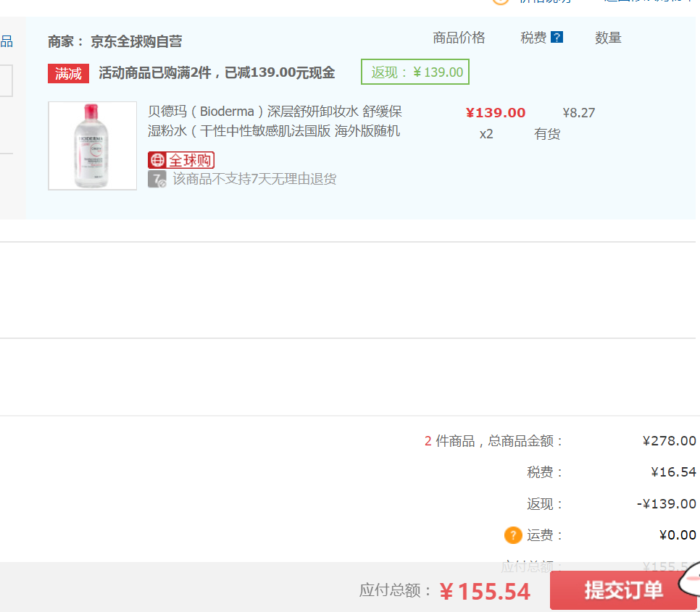Image resolution: width=700 pixels, height=612 pixels.
Task: Click the red 满减 promotion tag
Action: point(67,73)
